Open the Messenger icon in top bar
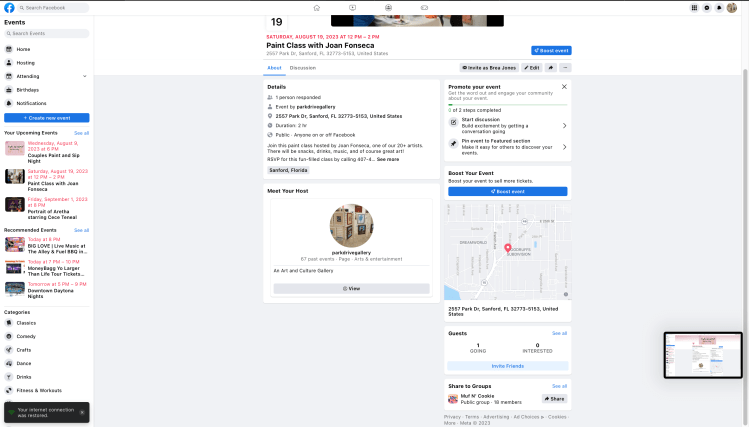 coord(707,7)
